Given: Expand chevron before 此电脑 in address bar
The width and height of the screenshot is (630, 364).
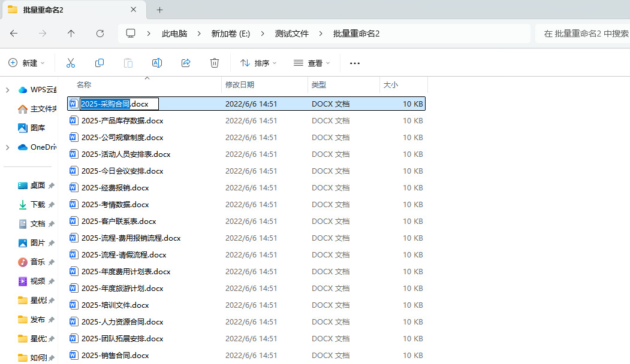Looking at the screenshot, I should click(149, 34).
